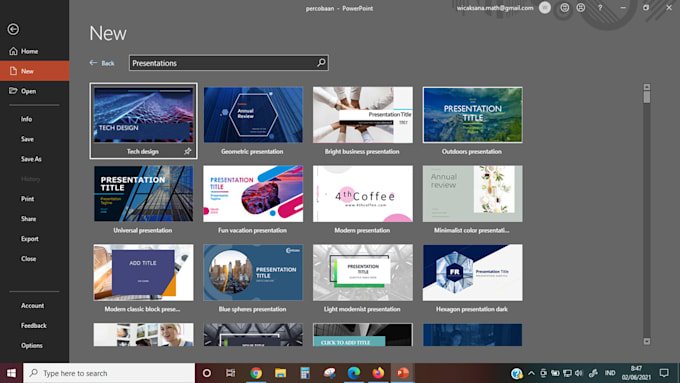Screen dimensions: 680x383
Task: Select the New menu item
Action: pos(34,71)
